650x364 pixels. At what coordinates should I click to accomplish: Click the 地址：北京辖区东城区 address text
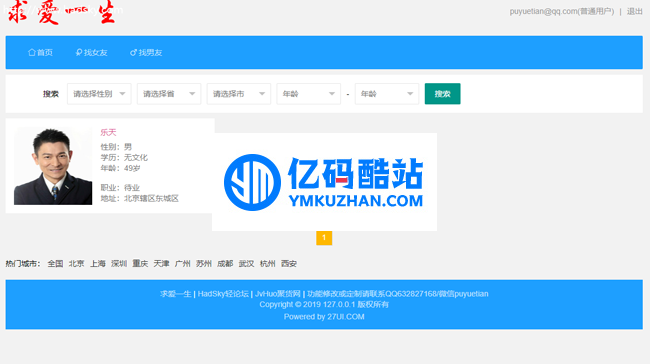pos(139,199)
